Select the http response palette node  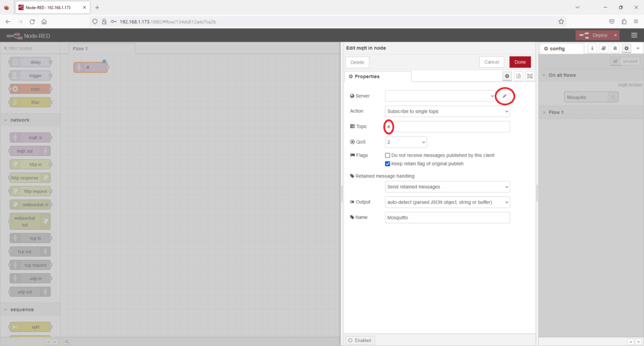pos(30,178)
